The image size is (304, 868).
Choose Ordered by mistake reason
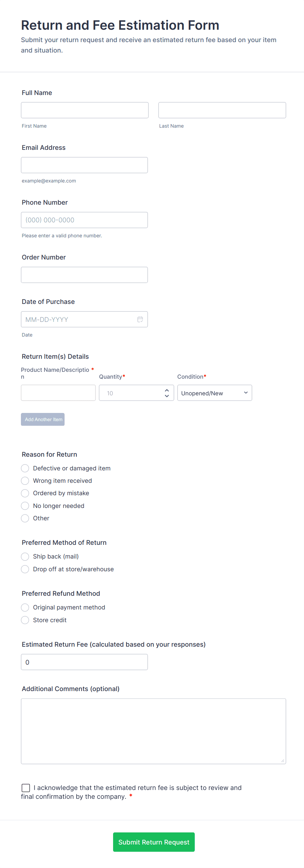pyautogui.click(x=25, y=493)
